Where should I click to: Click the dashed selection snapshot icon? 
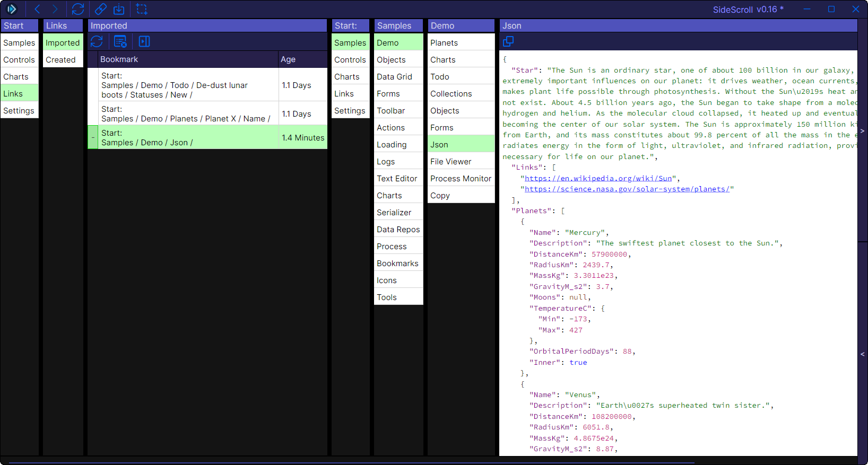click(142, 9)
